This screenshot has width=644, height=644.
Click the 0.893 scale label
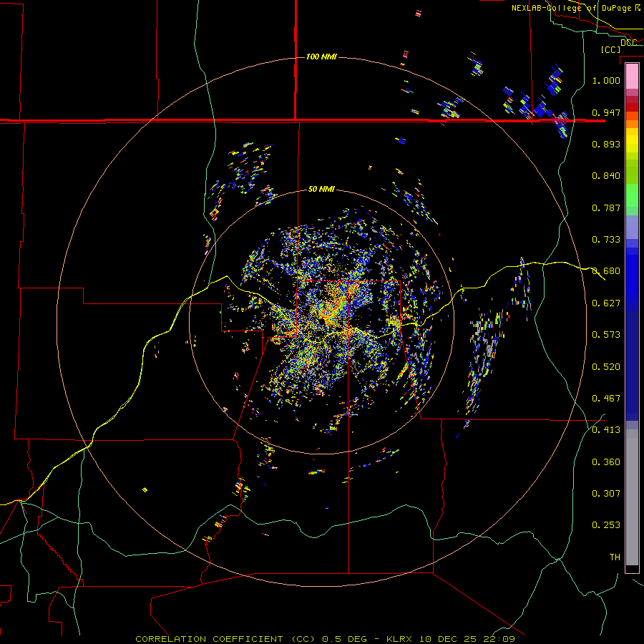606,144
